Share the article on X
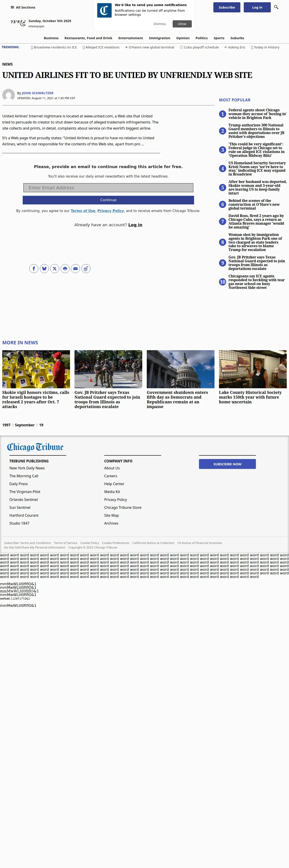This screenshot has width=289, height=868. click(x=54, y=269)
